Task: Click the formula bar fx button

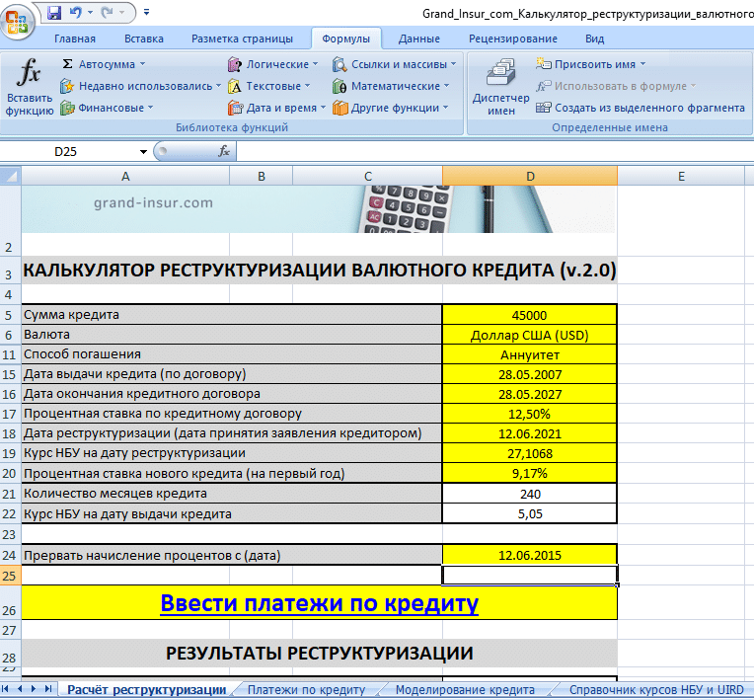Action: 224,152
